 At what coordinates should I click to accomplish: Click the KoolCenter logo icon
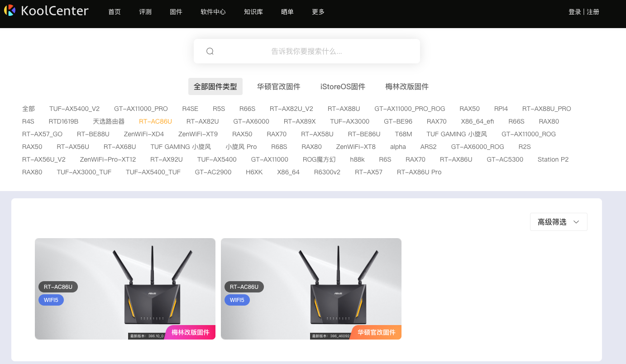point(10,10)
